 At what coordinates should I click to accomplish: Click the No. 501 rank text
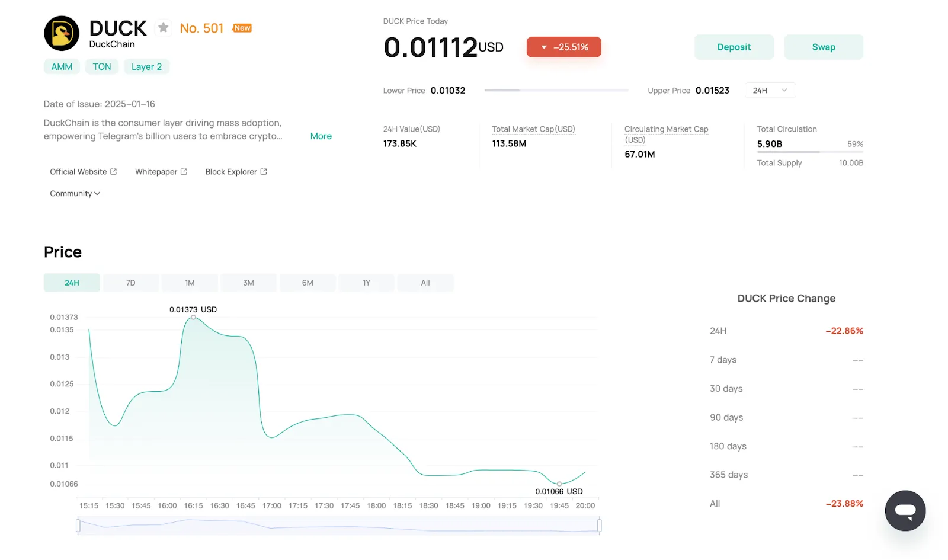coord(201,28)
